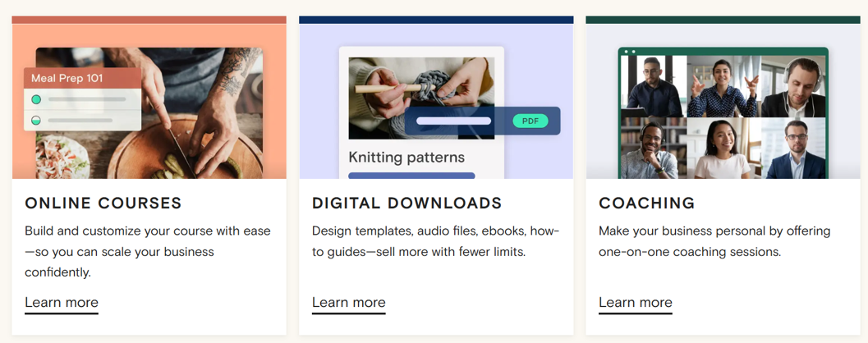
Task: Select the headphone-wearing man's video tile
Action: (792, 86)
